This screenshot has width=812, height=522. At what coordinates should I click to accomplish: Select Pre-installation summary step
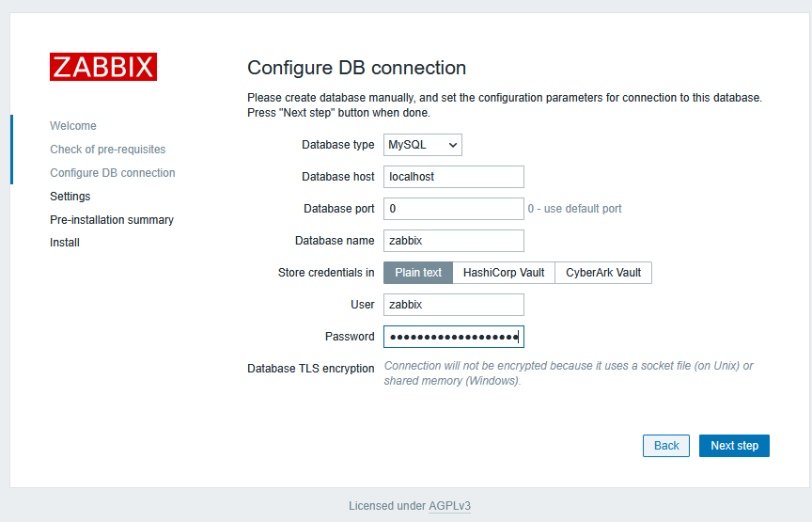pyautogui.click(x=112, y=220)
